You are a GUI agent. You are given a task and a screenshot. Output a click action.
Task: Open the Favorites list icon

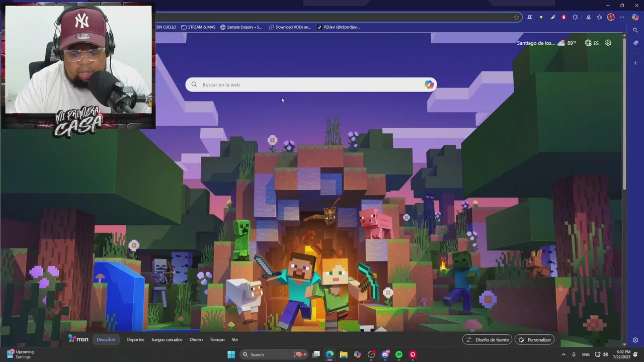[x=599, y=17]
